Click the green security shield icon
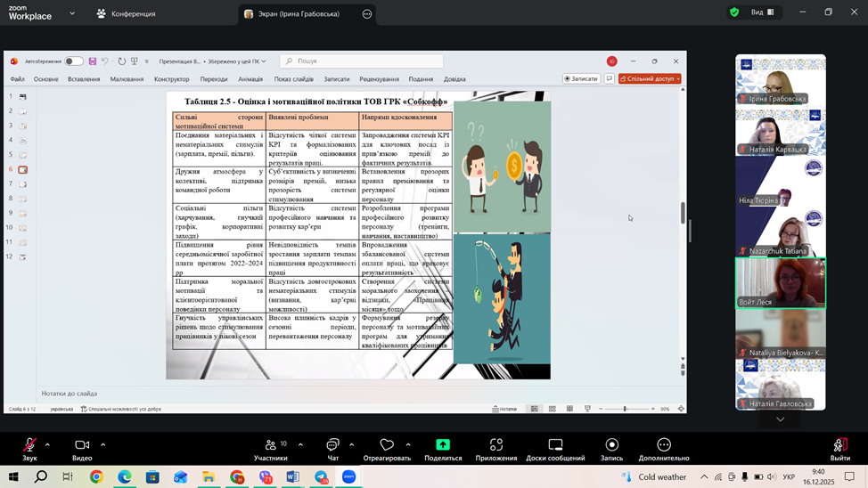Viewport: 868px width, 488px height. [x=734, y=12]
